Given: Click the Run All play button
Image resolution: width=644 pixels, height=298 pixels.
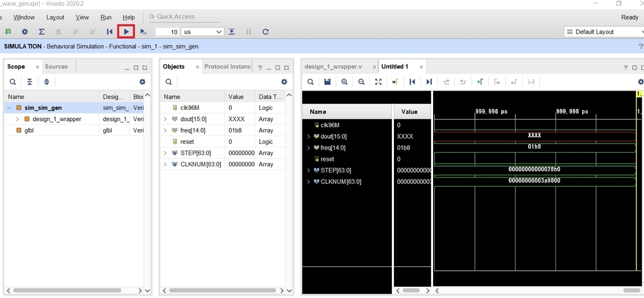Looking at the screenshot, I should [126, 32].
